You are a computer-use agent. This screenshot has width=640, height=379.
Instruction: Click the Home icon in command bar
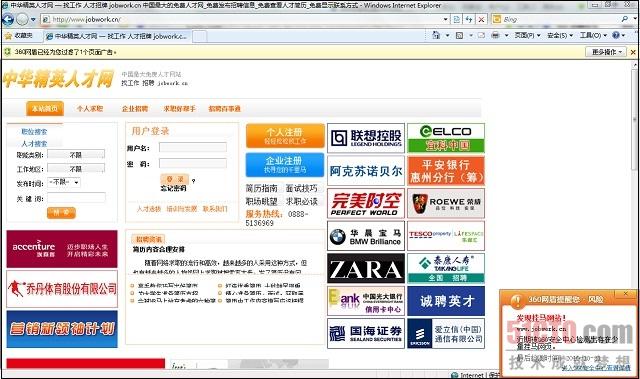(x=436, y=35)
